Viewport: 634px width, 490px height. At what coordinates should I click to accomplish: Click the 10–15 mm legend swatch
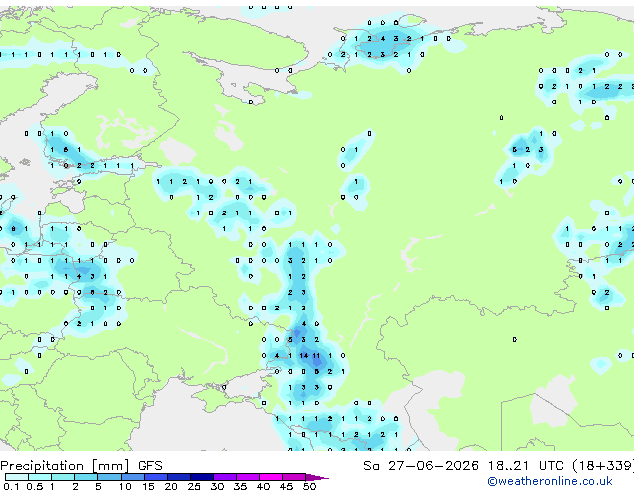(x=133, y=477)
